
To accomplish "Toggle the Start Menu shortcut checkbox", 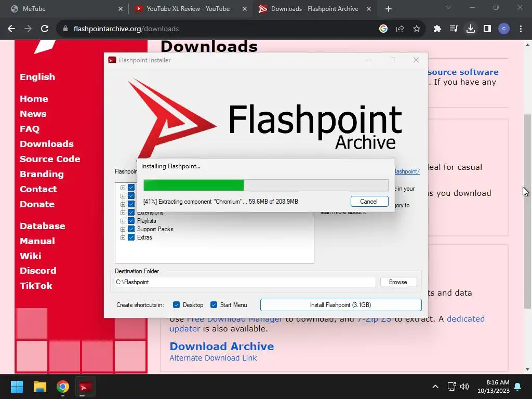I will click(x=214, y=304).
